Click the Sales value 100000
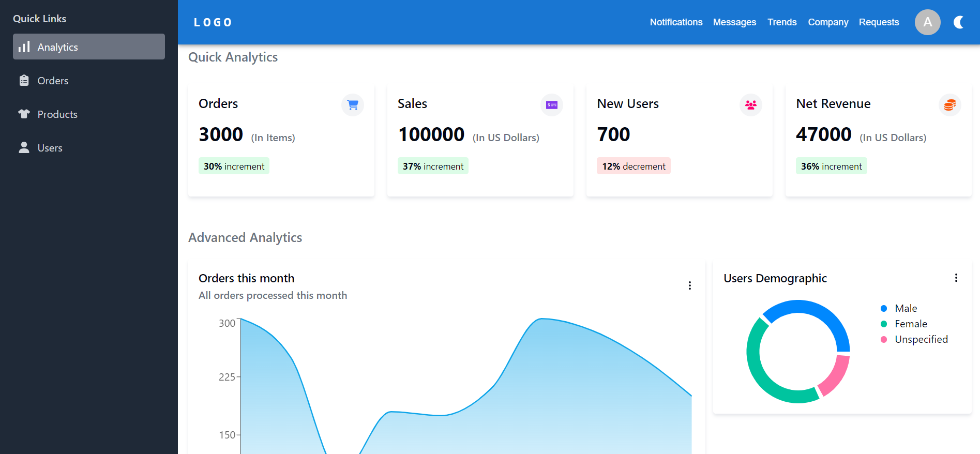Screen dimensions: 980x454 [x=431, y=134]
